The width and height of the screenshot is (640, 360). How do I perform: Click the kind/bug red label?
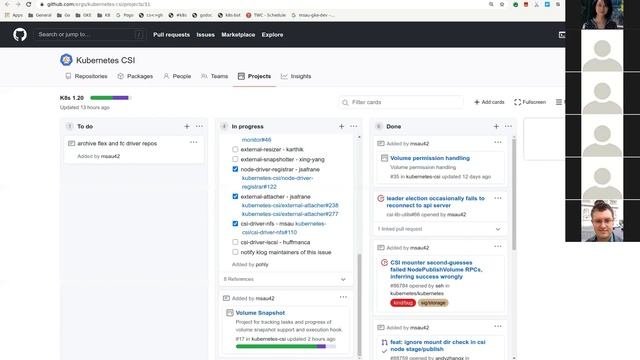coord(403,303)
